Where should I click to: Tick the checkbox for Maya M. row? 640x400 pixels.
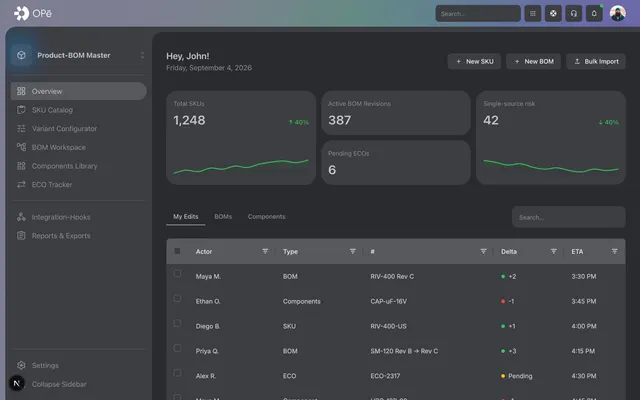177,273
